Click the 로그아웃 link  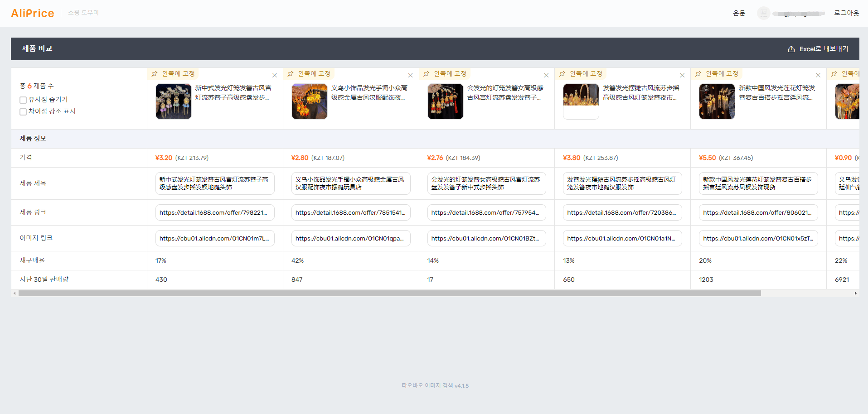click(x=846, y=13)
